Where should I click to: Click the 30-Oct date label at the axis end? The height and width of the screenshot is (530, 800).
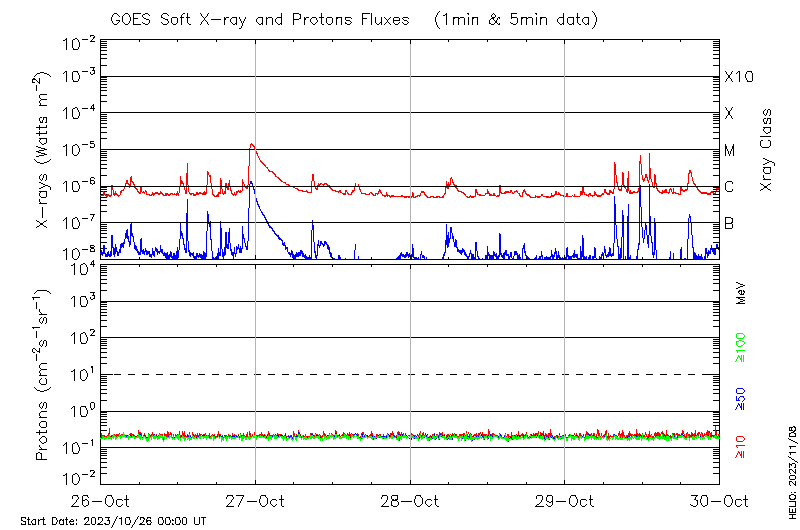[x=720, y=500]
